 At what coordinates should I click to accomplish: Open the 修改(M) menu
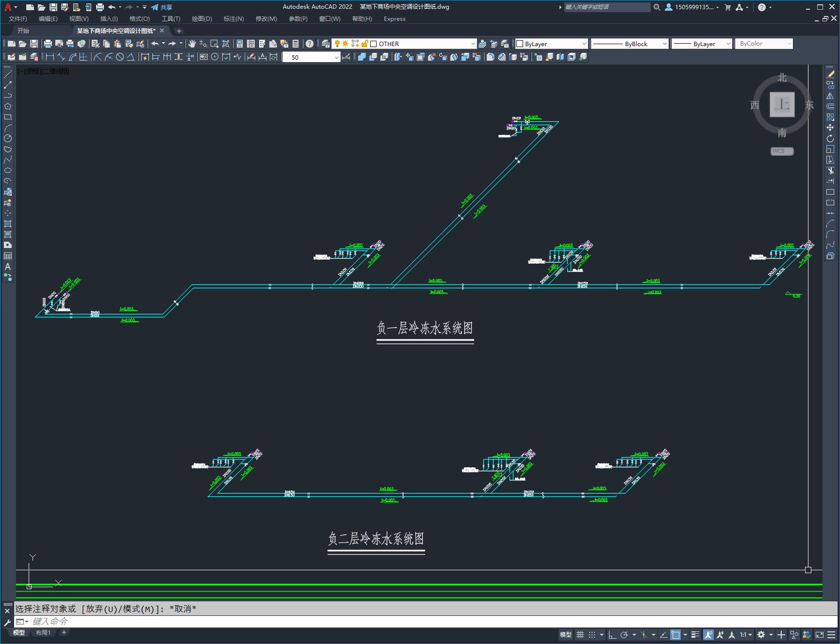(266, 18)
